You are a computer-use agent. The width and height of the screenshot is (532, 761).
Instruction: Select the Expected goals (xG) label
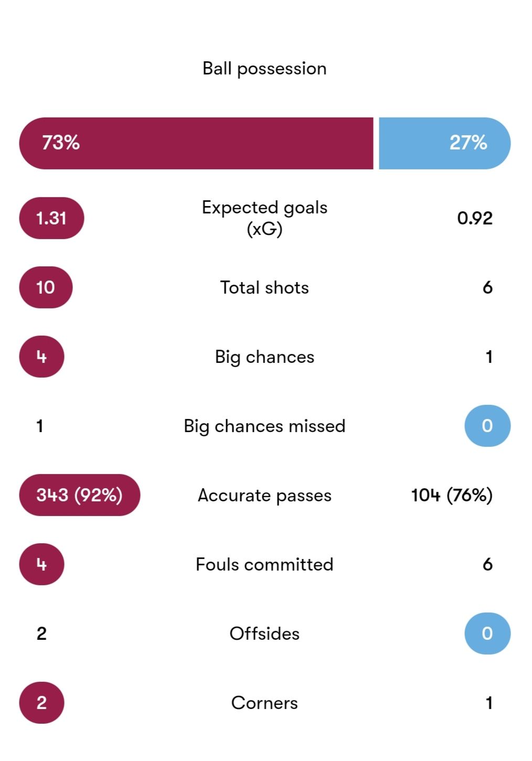click(264, 218)
